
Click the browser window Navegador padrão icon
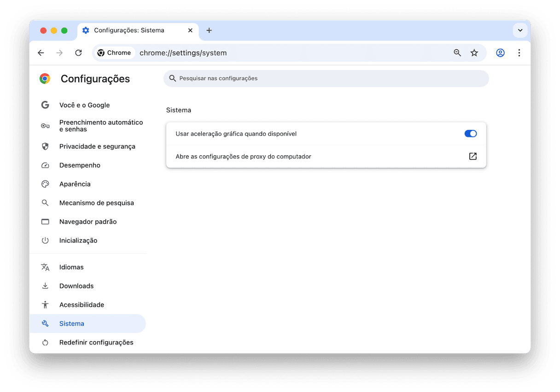45,222
